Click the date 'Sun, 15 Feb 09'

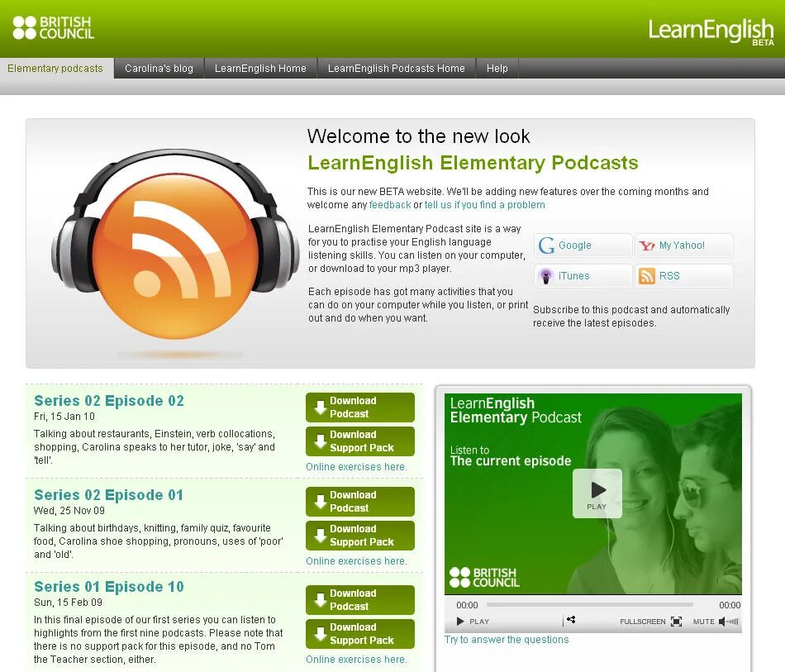(68, 603)
